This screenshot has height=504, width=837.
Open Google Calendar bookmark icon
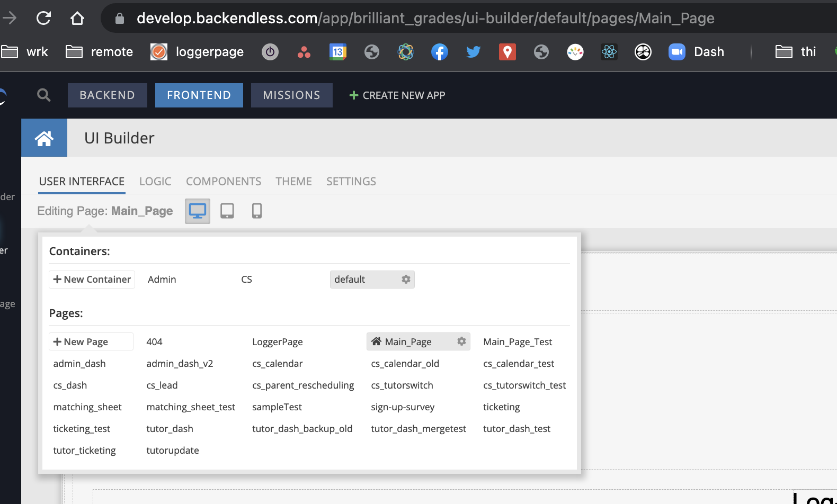(338, 52)
